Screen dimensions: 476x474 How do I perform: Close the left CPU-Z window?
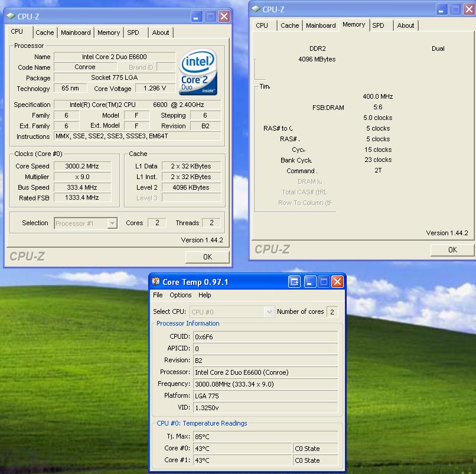coord(224,17)
